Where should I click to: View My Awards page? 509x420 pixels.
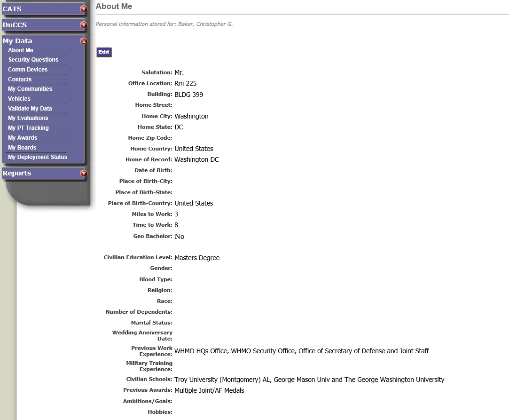click(x=23, y=138)
